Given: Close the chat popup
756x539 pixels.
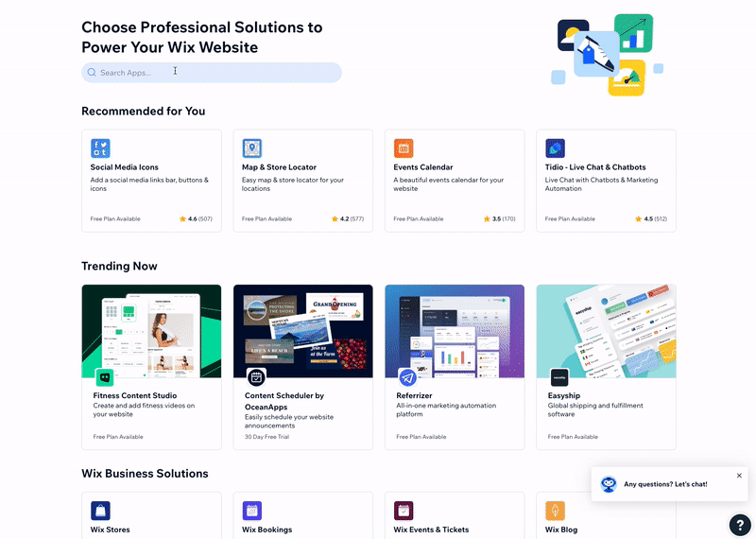Looking at the screenshot, I should (x=739, y=476).
